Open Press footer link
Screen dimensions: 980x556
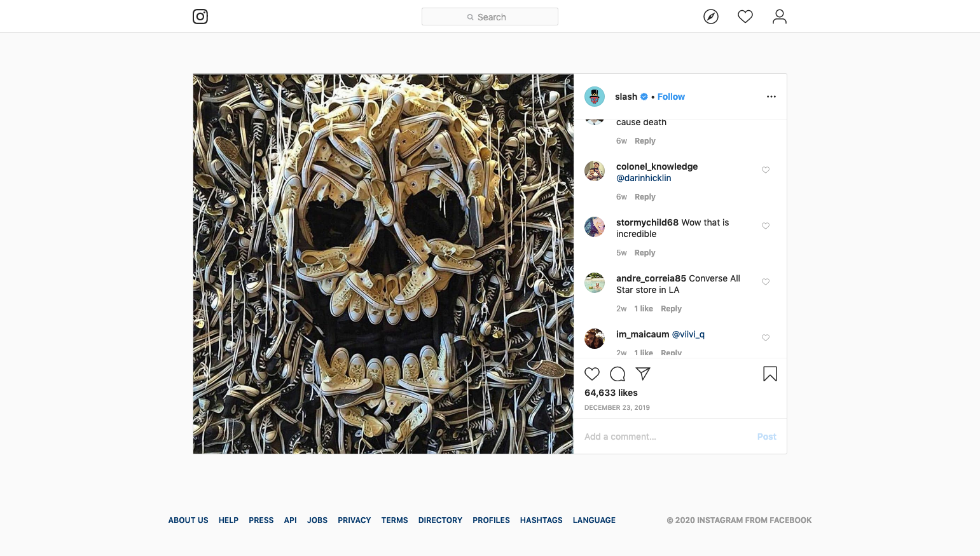261,520
